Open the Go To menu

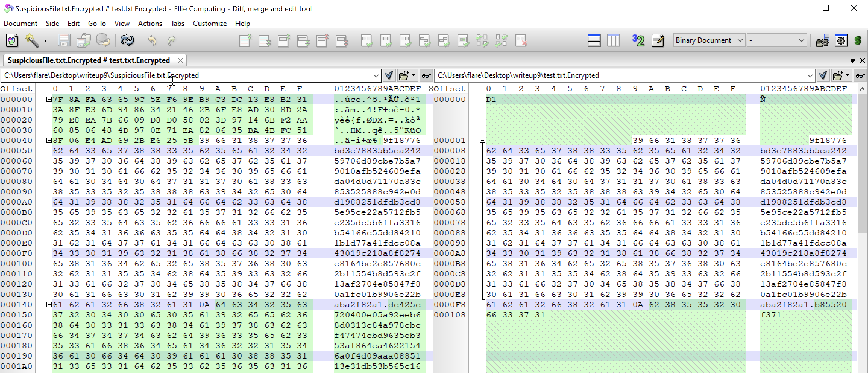tap(97, 23)
